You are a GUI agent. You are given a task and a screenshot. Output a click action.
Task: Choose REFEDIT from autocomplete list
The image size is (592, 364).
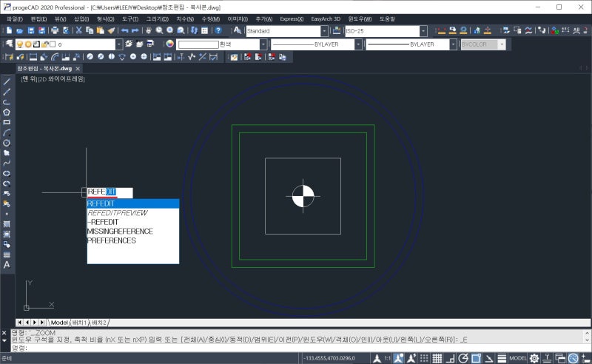tap(133, 203)
